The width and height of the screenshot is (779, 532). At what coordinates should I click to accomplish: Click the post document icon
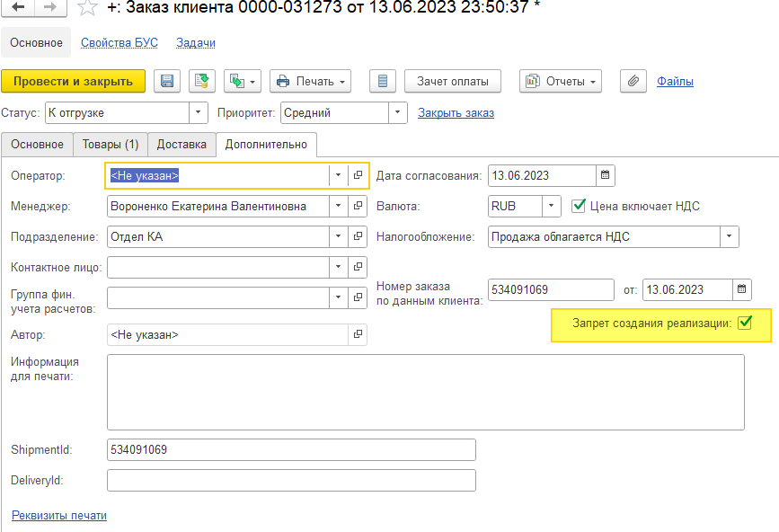point(203,82)
